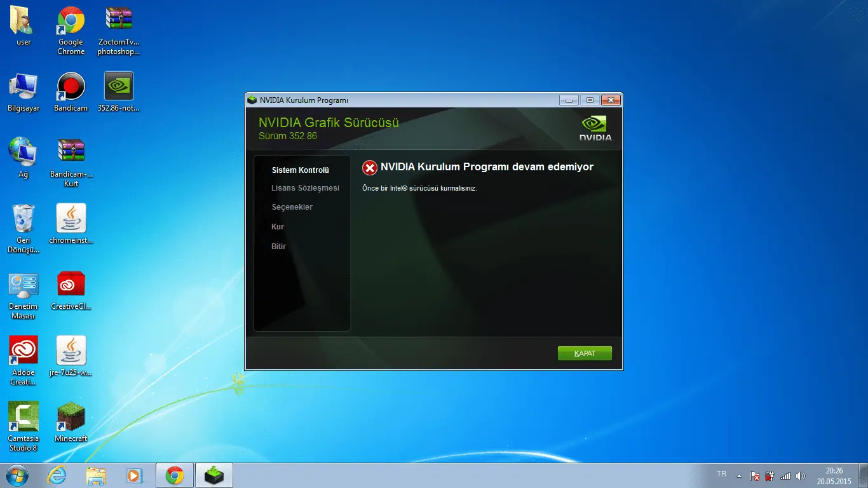Switch to Chrome in the taskbar
Viewport: 868px width, 488px height.
(x=175, y=475)
